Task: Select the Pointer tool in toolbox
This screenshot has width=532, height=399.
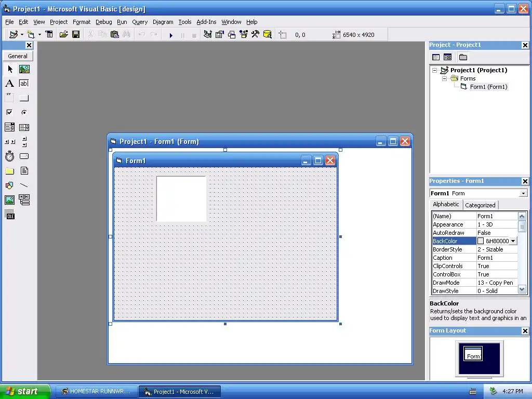Action: pyautogui.click(x=10, y=69)
